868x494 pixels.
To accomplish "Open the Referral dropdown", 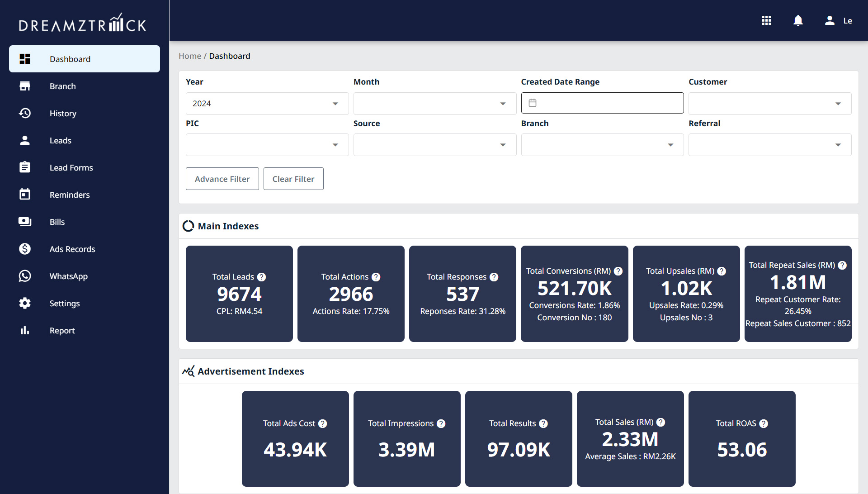I will (x=769, y=145).
